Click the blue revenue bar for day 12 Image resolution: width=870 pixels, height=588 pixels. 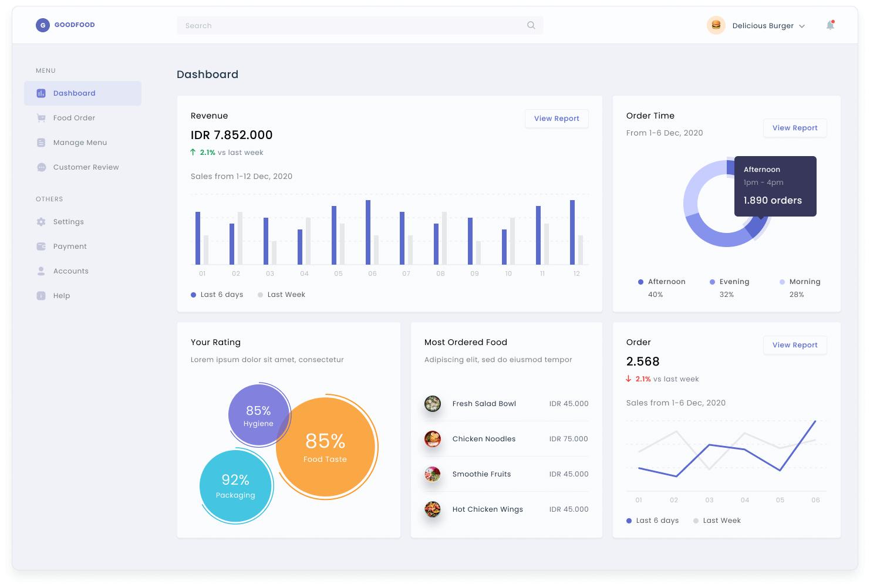[572, 232]
